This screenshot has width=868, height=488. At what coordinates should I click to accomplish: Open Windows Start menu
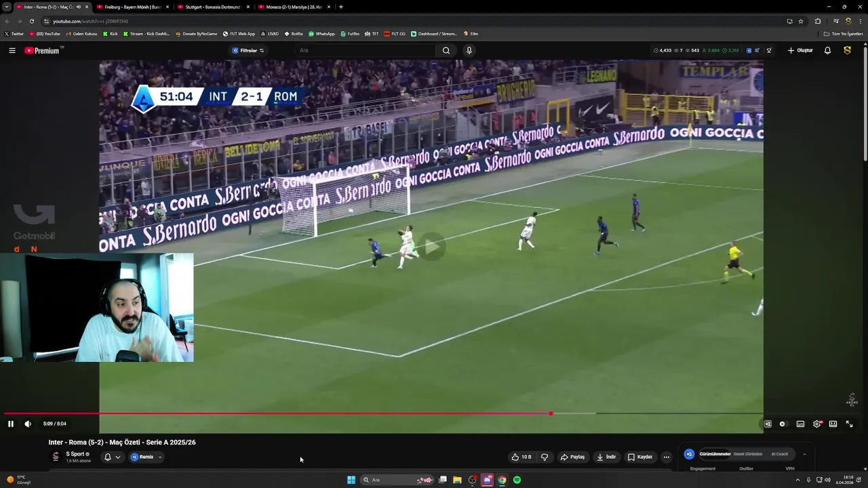click(x=351, y=480)
